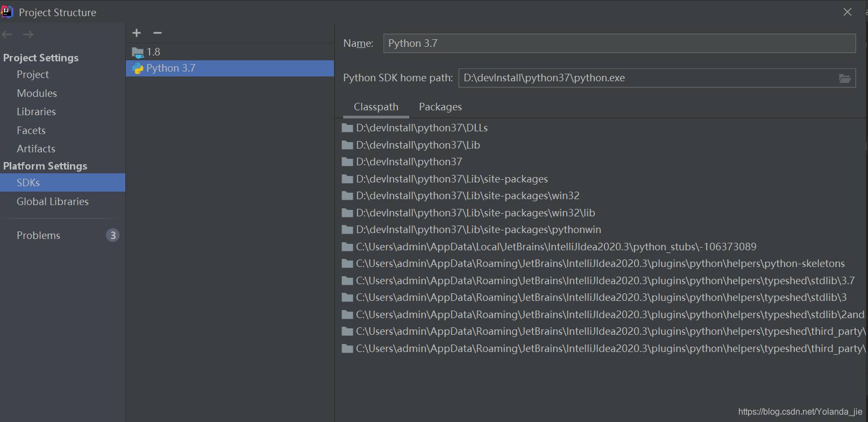Click the Python logo icon beside Python 3.7
The height and width of the screenshot is (422, 868).
tap(138, 68)
